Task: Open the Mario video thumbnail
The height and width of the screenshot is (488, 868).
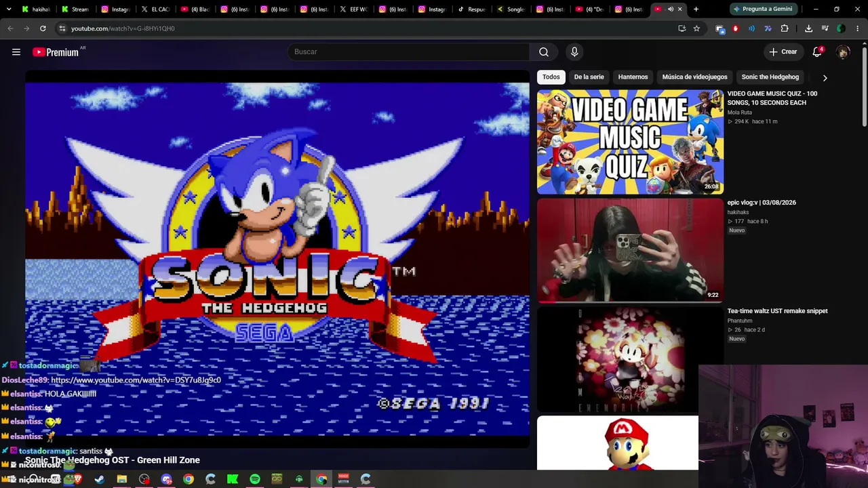Action: tap(618, 443)
